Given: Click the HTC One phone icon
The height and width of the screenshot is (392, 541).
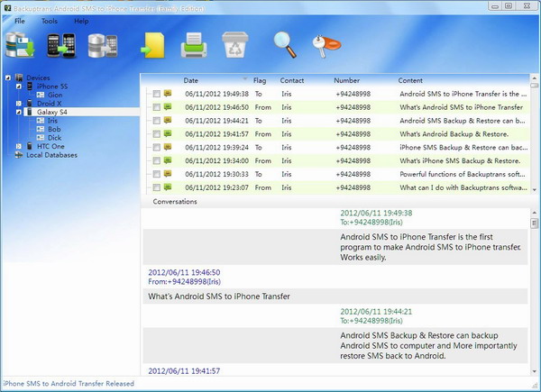Looking at the screenshot, I should (30, 146).
